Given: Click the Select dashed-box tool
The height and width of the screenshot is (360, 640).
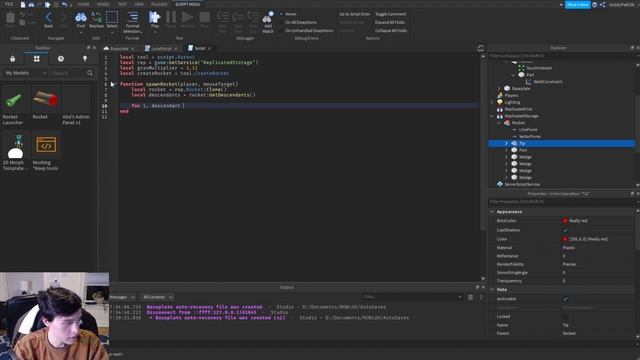Looking at the screenshot, I should [112, 18].
